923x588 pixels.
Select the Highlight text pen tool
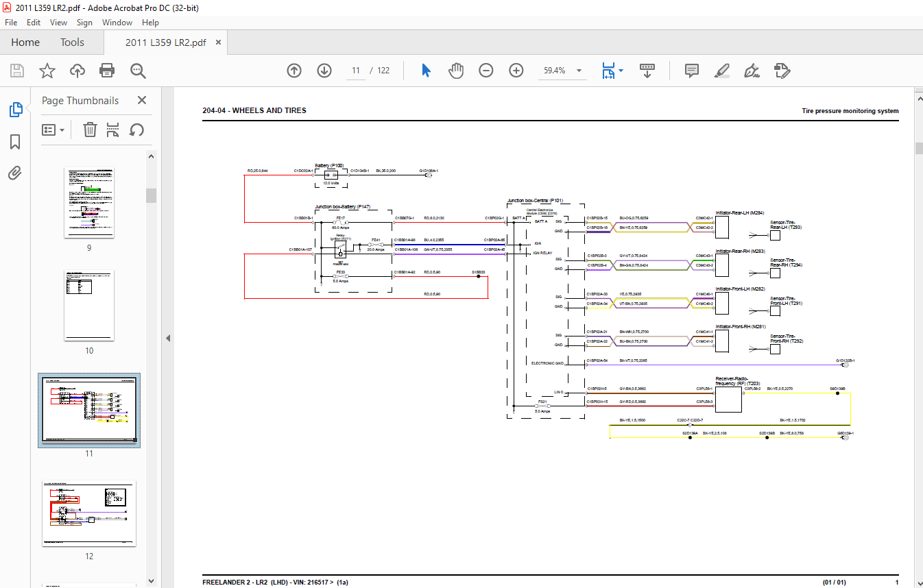pos(721,71)
